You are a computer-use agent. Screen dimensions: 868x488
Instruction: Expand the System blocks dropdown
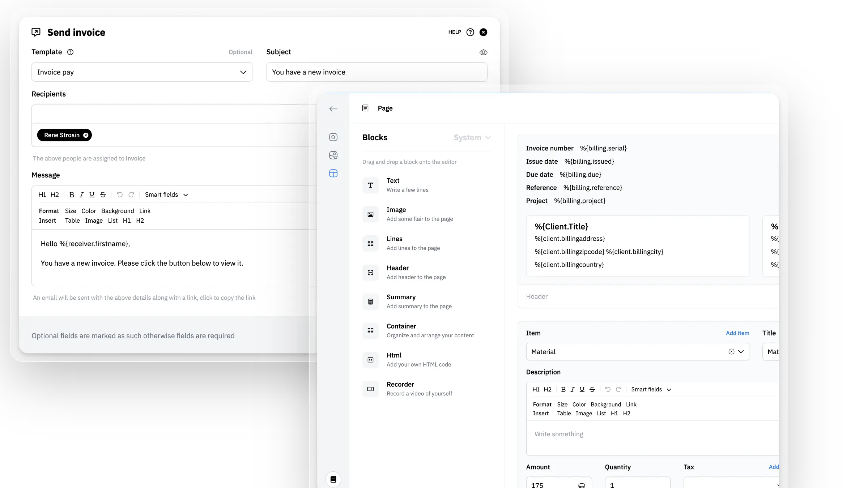coord(472,138)
